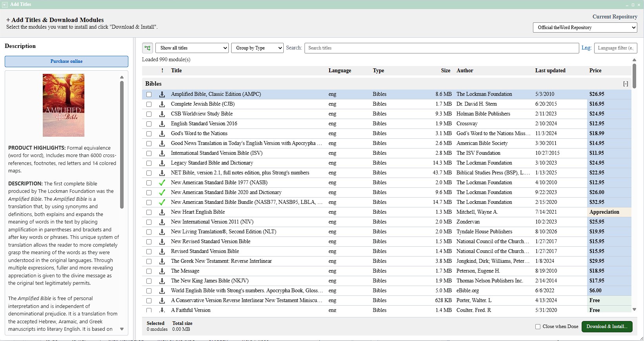Click download icon for World English Bible row

click(x=162, y=291)
